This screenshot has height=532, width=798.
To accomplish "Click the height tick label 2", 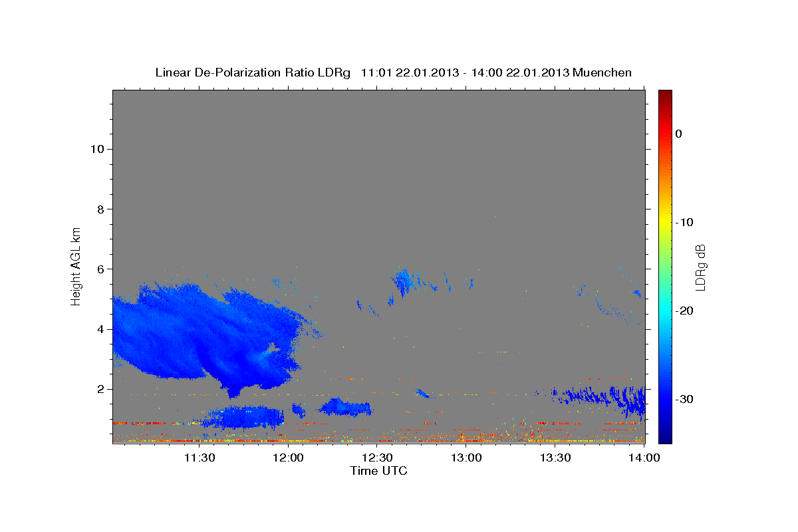I will point(99,389).
